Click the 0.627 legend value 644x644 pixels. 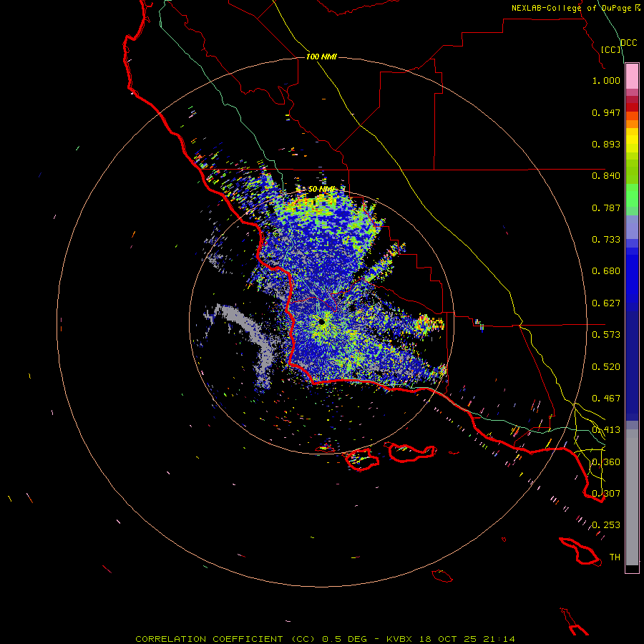click(x=606, y=303)
